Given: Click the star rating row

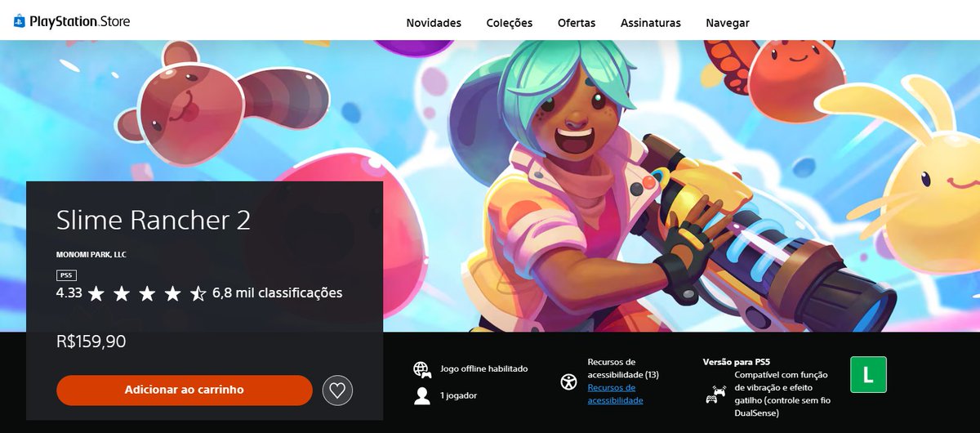Looking at the screenshot, I should [x=147, y=293].
